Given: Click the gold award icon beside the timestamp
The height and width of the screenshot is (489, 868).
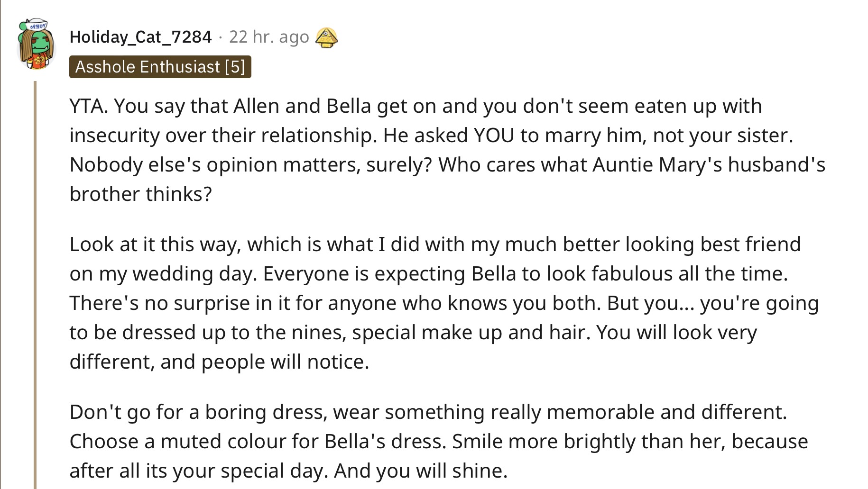Looking at the screenshot, I should point(327,37).
